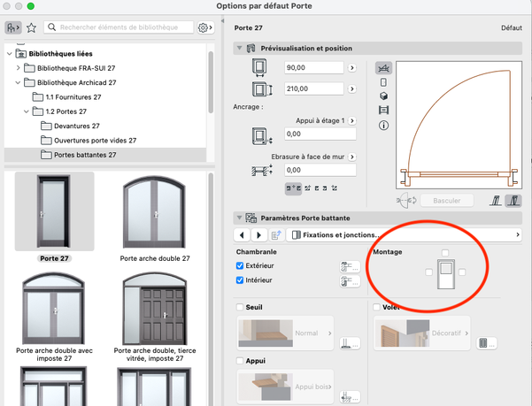Show the door info icon
This screenshot has width=532, height=406.
[x=383, y=126]
